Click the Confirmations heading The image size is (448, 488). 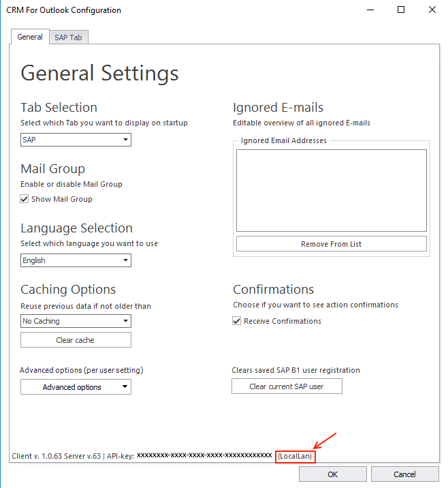point(273,290)
